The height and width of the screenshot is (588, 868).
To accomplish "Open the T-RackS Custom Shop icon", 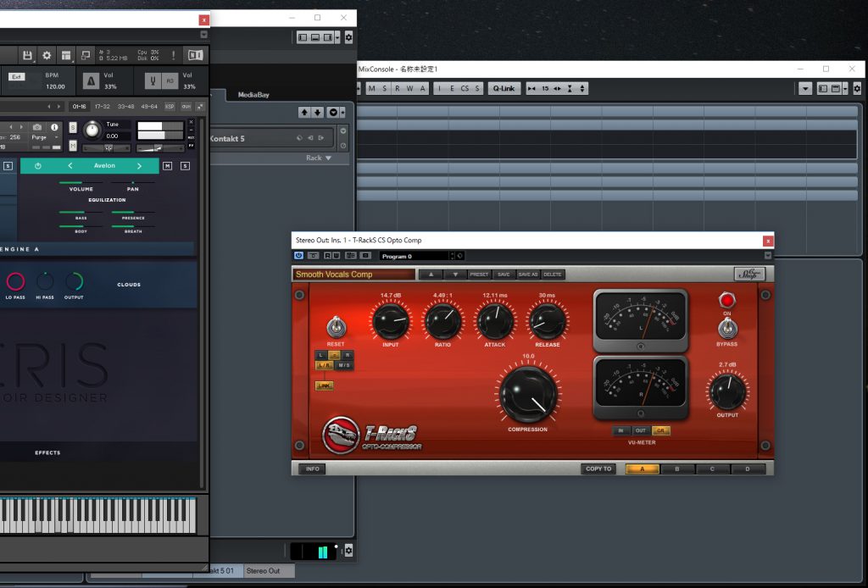I will pyautogui.click(x=749, y=274).
